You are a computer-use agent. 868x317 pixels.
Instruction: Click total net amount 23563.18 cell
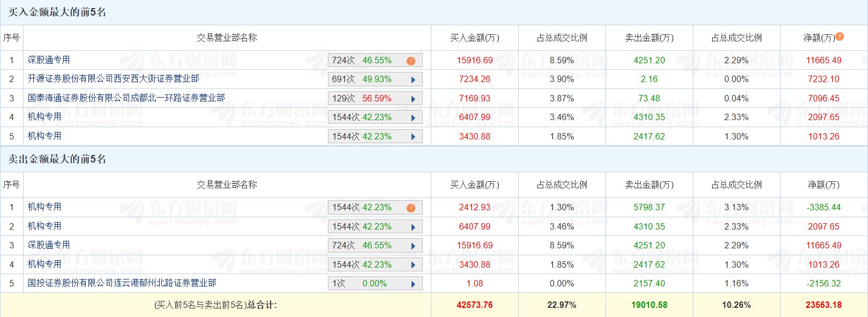(x=824, y=305)
